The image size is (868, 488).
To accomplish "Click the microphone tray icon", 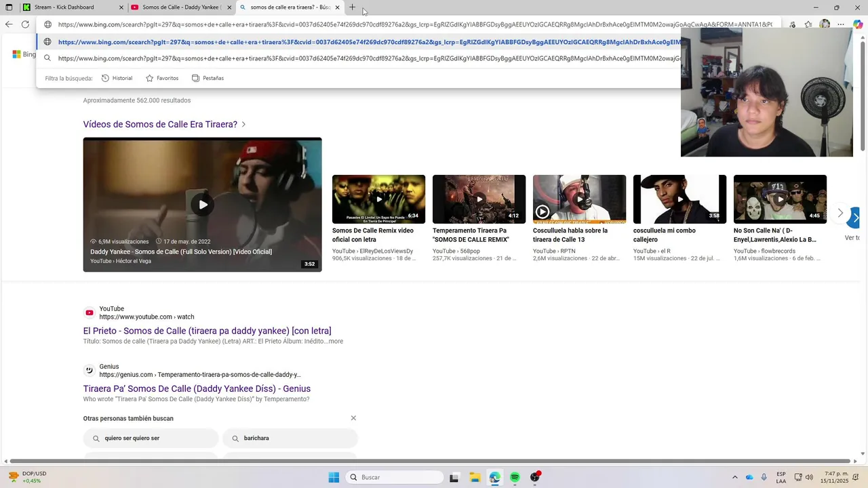I will point(764,477).
